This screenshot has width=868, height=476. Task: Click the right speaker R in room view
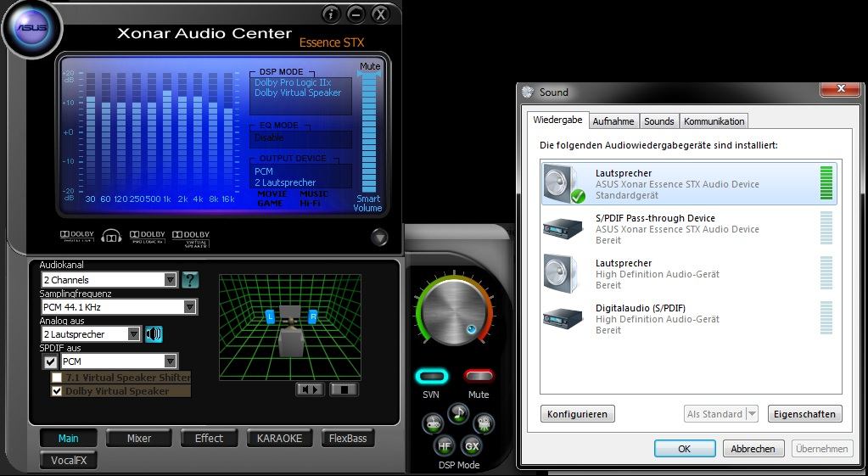pyautogui.click(x=313, y=317)
